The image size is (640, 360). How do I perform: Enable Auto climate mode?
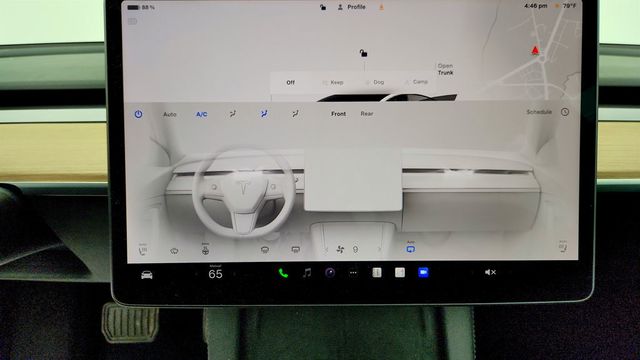click(x=170, y=114)
